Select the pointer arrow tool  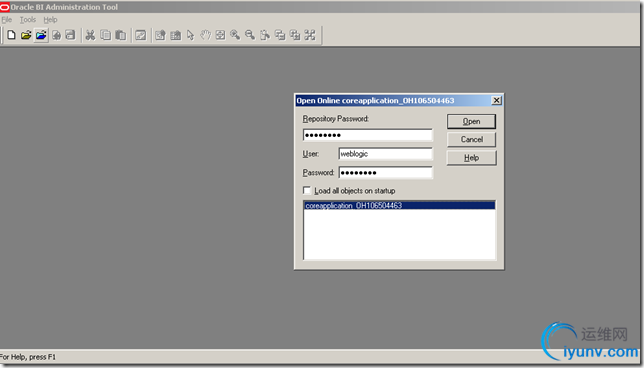click(190, 35)
